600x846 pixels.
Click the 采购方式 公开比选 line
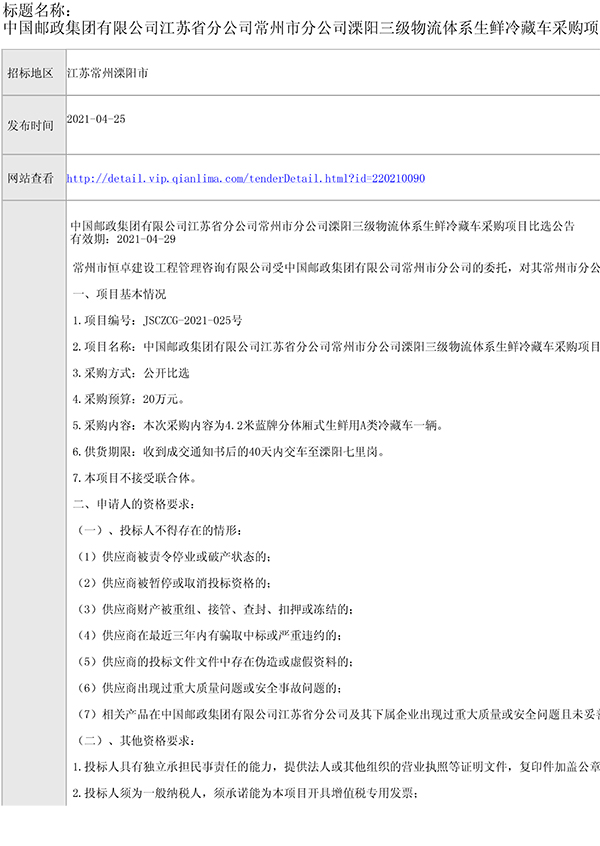pyautogui.click(x=131, y=373)
